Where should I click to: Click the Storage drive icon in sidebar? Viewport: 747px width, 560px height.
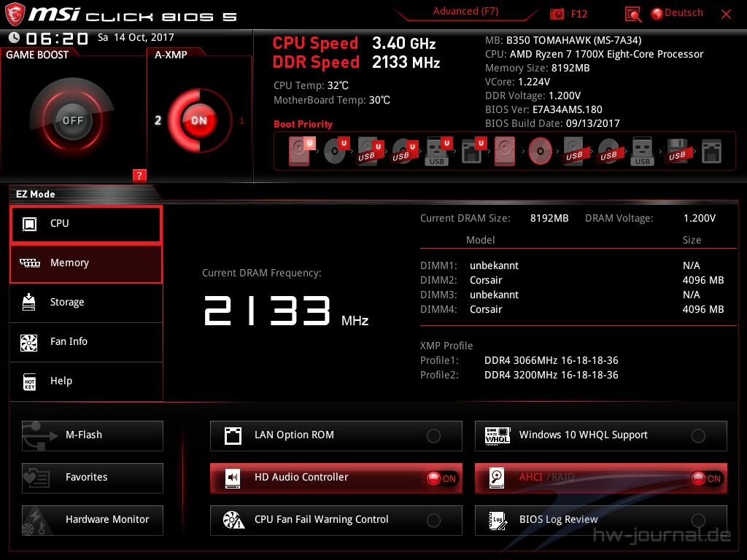pos(29,302)
